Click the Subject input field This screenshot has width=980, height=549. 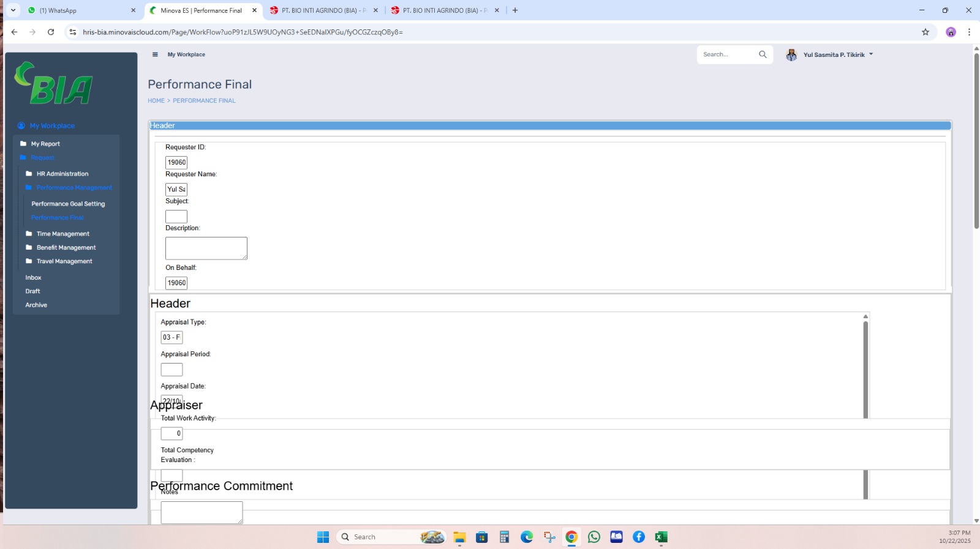[x=176, y=217]
